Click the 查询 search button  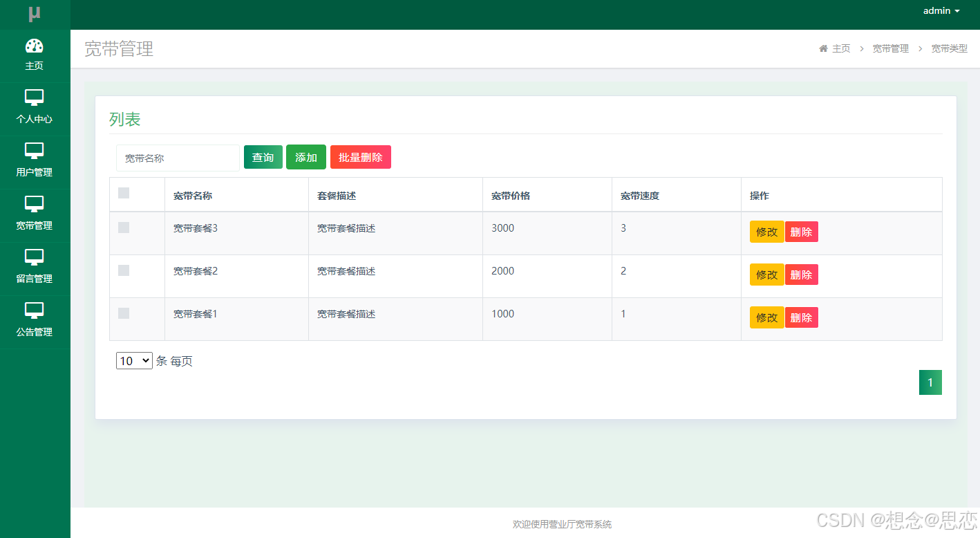click(263, 157)
